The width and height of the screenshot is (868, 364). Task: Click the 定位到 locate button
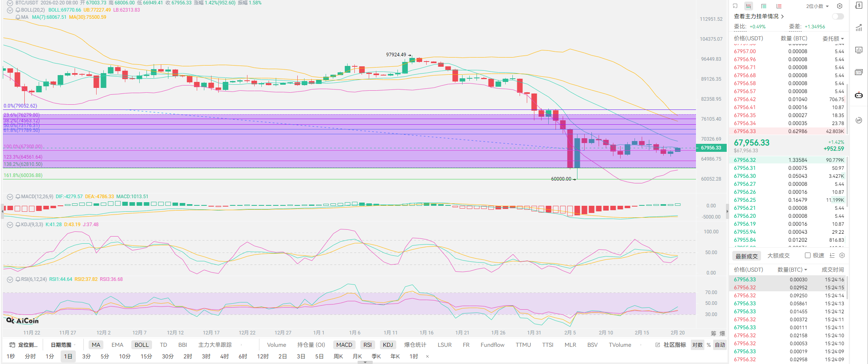tap(24, 345)
